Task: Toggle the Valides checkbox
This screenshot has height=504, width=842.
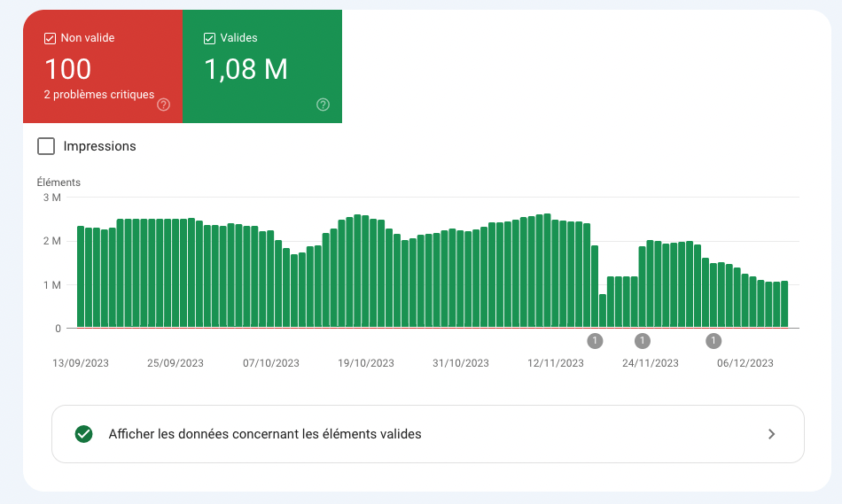Action: 210,38
